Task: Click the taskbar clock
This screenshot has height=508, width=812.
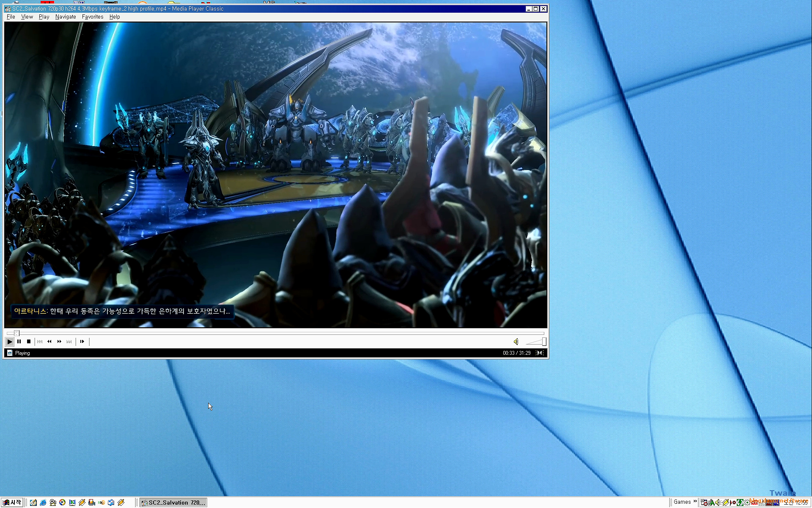Action: click(796, 502)
